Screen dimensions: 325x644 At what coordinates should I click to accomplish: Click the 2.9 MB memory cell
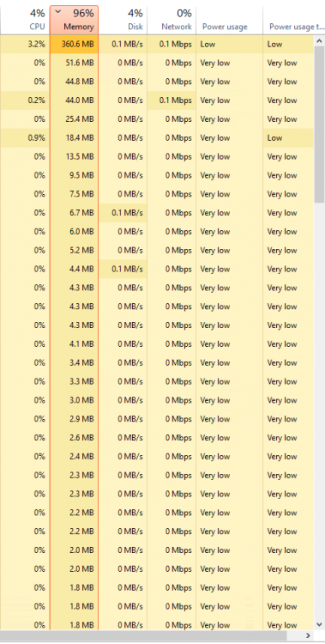(x=75, y=419)
